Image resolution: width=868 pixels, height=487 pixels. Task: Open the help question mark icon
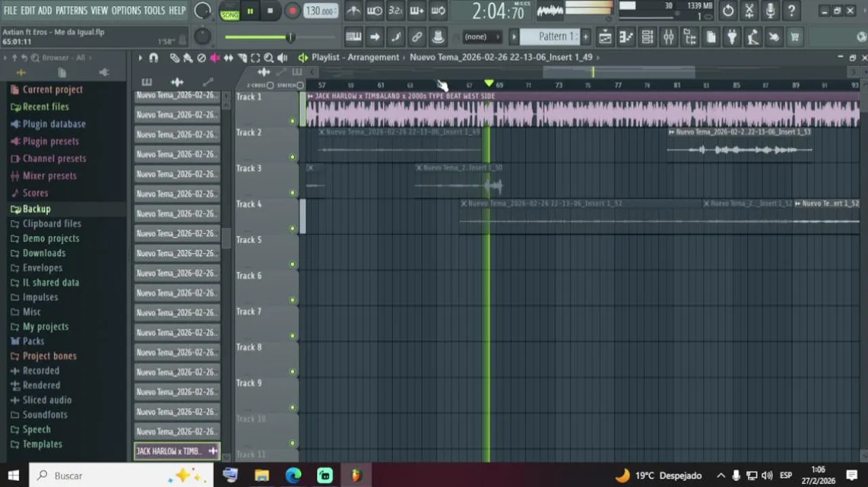[x=792, y=11]
